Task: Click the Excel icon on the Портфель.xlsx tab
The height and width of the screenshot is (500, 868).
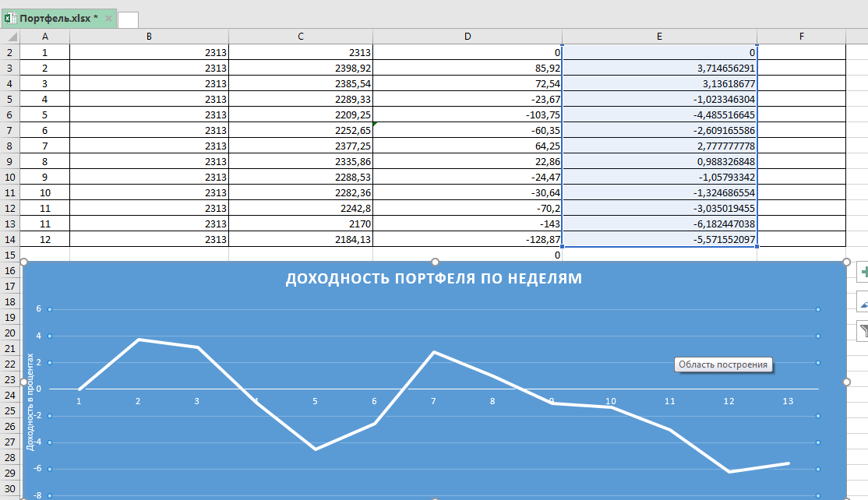Action: coord(11,18)
